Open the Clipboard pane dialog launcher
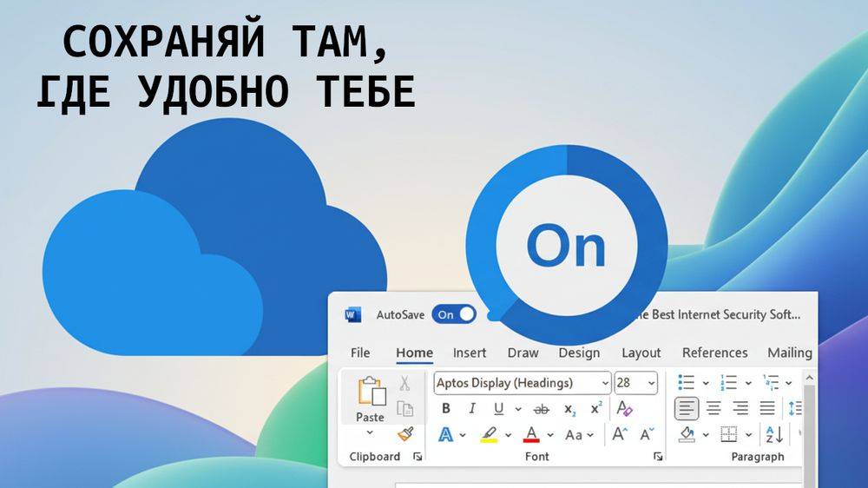Viewport: 868px width, 488px height. pyautogui.click(x=418, y=457)
